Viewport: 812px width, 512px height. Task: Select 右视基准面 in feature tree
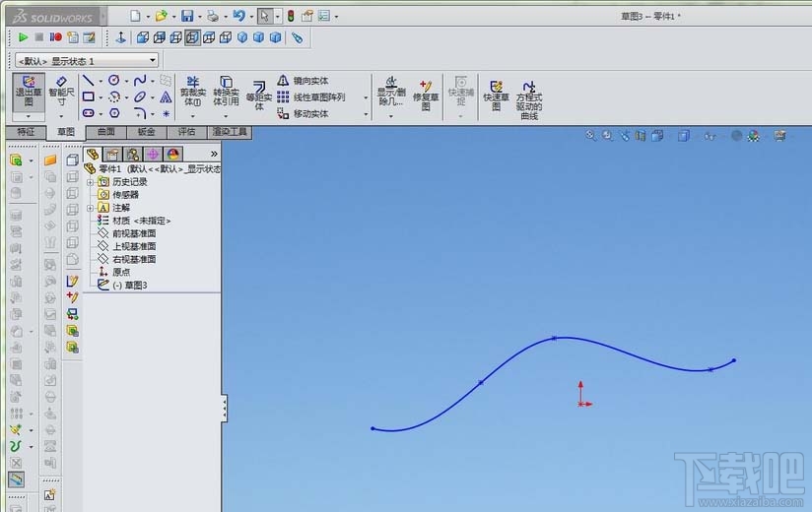[134, 259]
